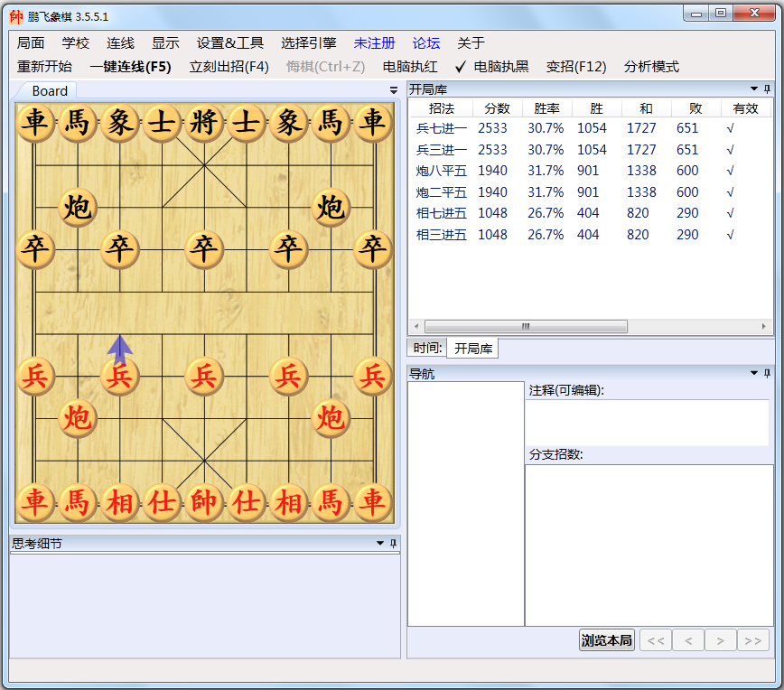
Task: Click 变招(F12) on the toolbar
Action: click(x=578, y=67)
